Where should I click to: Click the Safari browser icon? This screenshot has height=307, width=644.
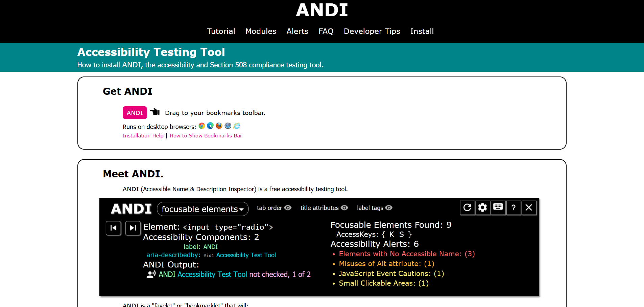(x=228, y=126)
